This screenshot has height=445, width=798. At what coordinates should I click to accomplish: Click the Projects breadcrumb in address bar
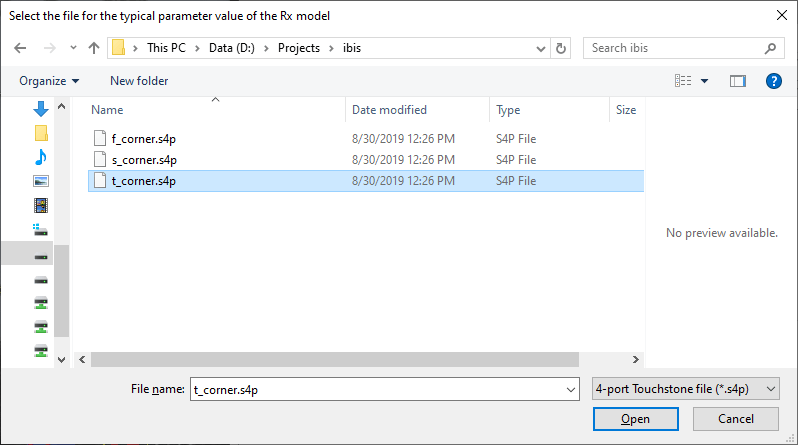[298, 48]
